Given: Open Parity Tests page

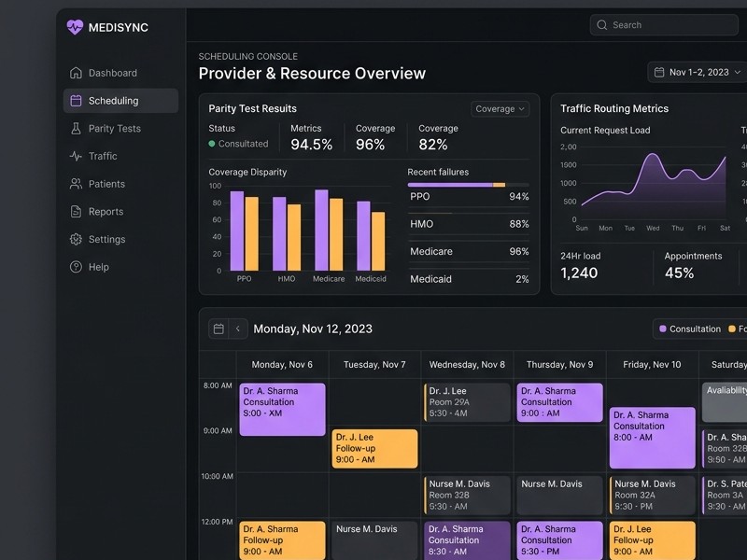Looking at the screenshot, I should [x=121, y=128].
